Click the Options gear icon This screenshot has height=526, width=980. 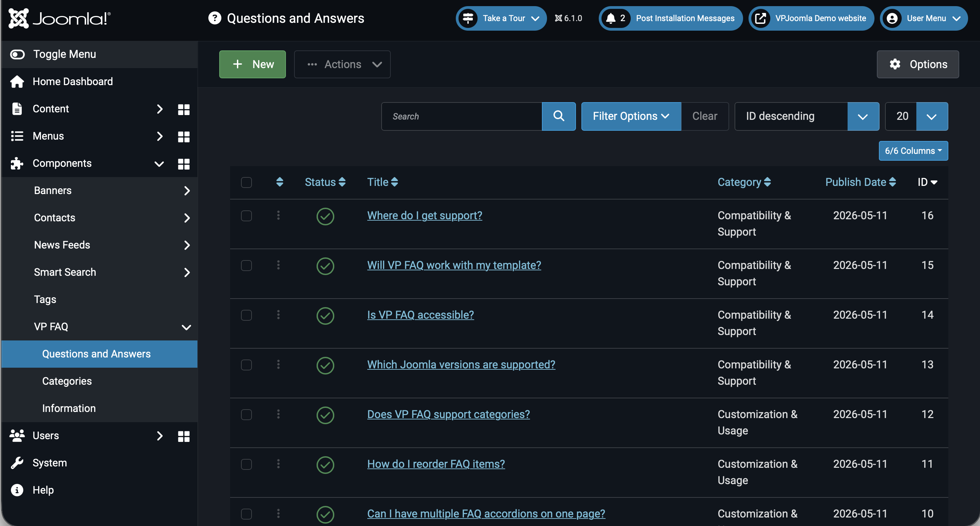coord(895,64)
